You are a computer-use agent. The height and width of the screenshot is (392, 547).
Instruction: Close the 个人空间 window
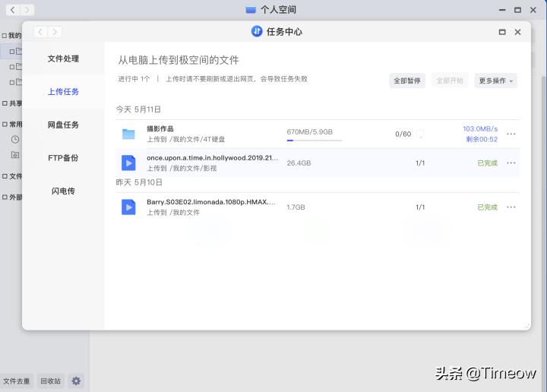coord(533,10)
